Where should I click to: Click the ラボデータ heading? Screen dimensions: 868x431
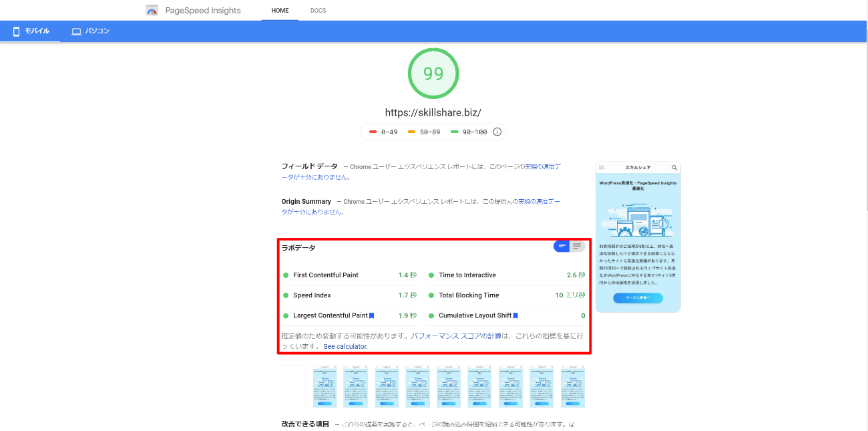click(298, 248)
